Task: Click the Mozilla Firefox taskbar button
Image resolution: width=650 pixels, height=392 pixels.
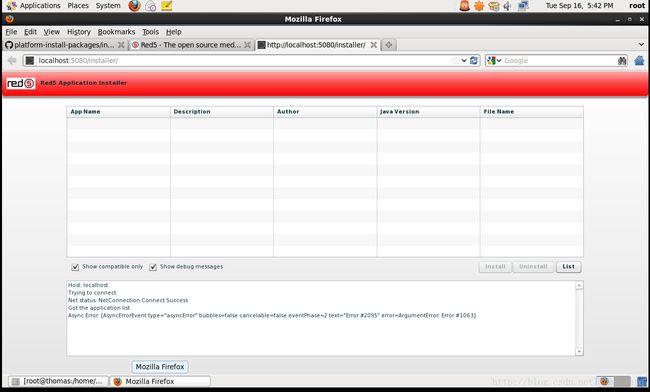Action: coord(160,381)
